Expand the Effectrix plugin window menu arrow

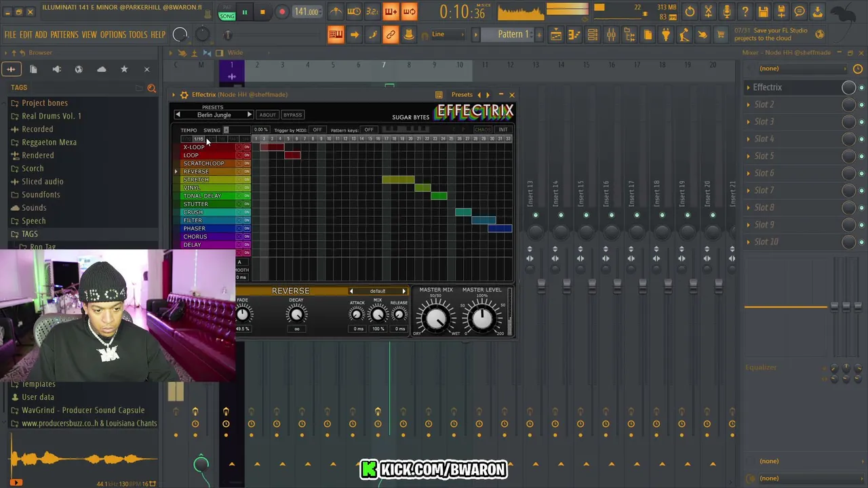click(x=174, y=95)
